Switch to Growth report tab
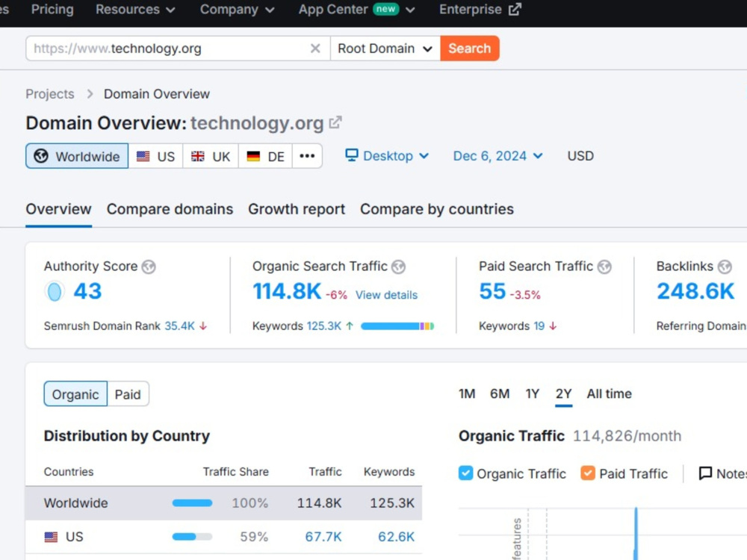Image resolution: width=747 pixels, height=560 pixels. (297, 209)
